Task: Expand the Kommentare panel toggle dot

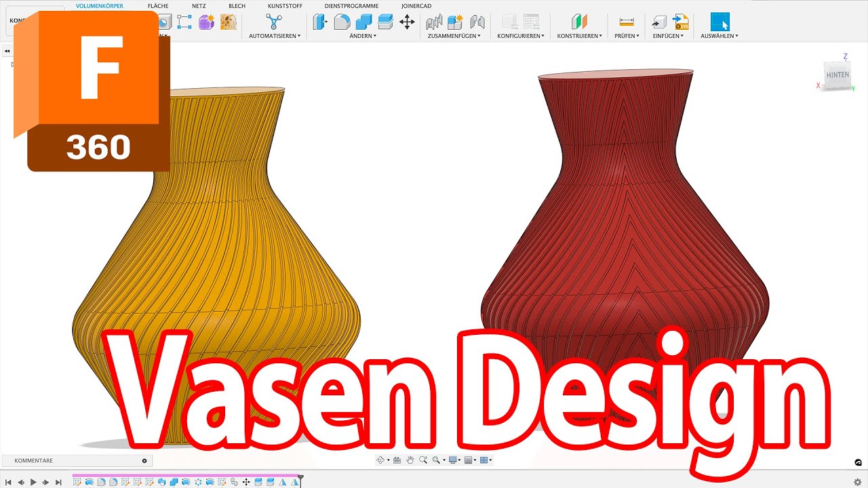Action: click(144, 460)
